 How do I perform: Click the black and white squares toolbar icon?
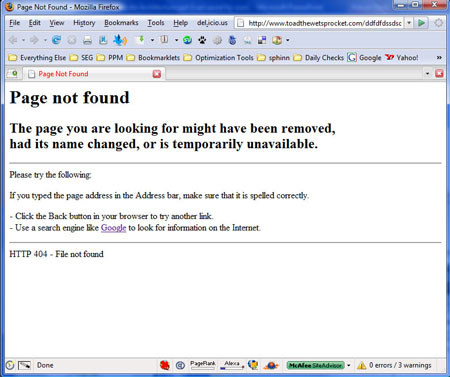262,40
